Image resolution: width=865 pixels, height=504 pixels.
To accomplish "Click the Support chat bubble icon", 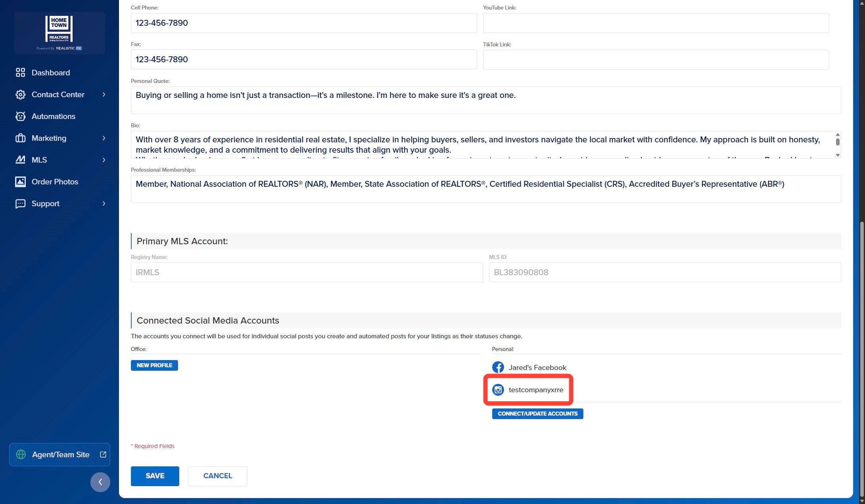I will click(x=20, y=203).
